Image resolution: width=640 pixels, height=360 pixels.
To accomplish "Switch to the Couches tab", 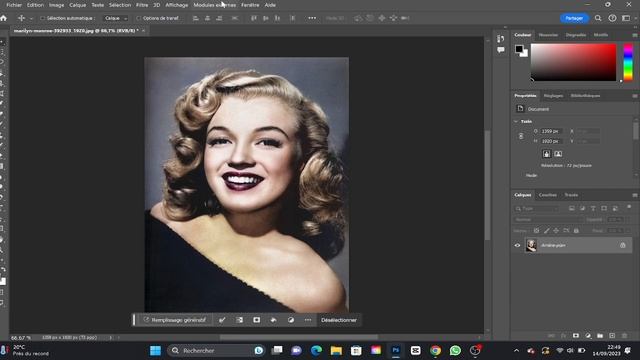I will pos(547,195).
